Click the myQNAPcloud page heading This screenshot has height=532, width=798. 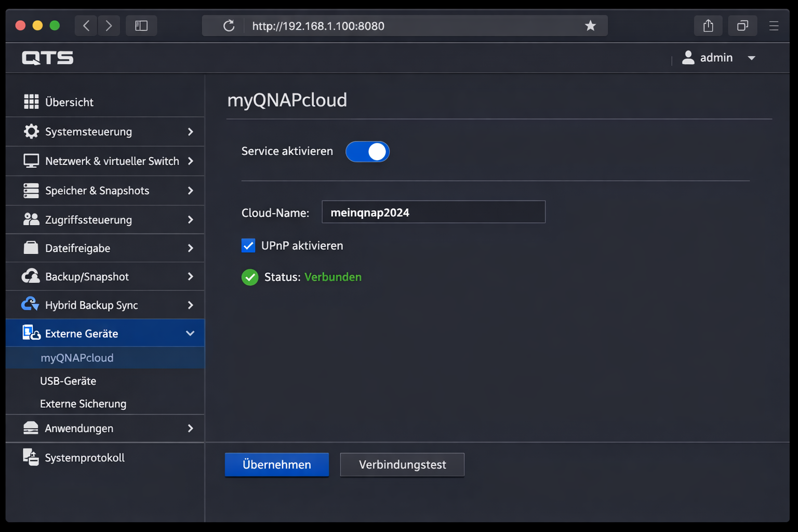click(x=287, y=100)
